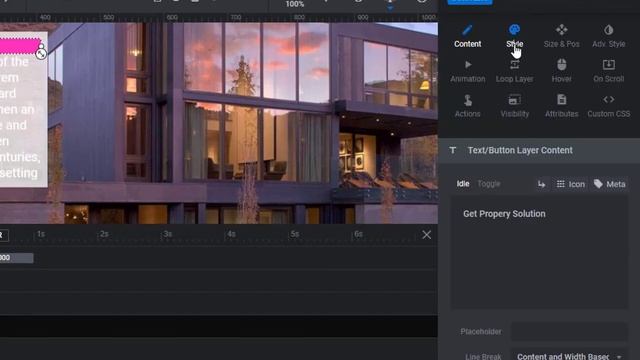Click the line break arrow icon
Viewport: 640px width, 360px height.
[x=541, y=184]
